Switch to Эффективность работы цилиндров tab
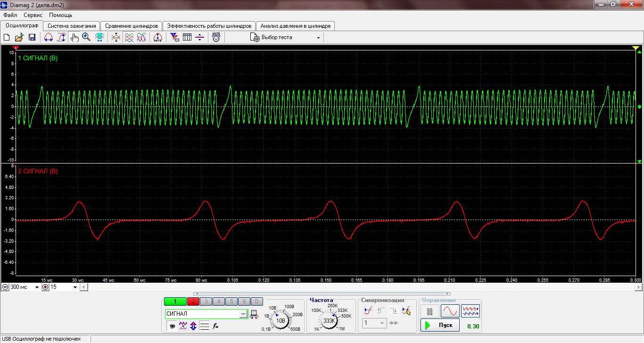Screen dimensions: 644x343 [x=209, y=26]
